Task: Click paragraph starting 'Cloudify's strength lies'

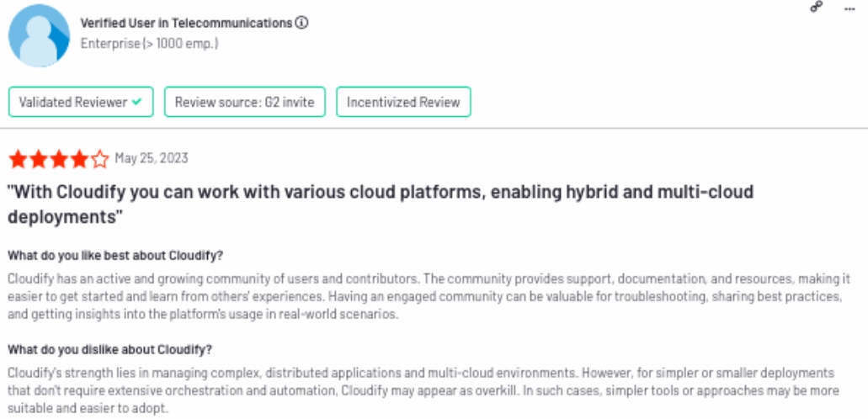Action: (424, 390)
